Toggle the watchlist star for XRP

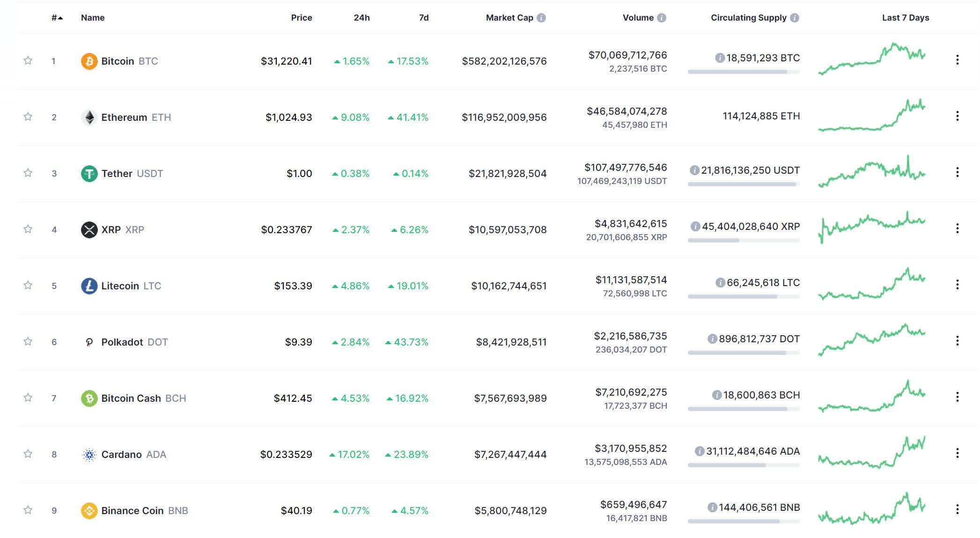tap(28, 229)
